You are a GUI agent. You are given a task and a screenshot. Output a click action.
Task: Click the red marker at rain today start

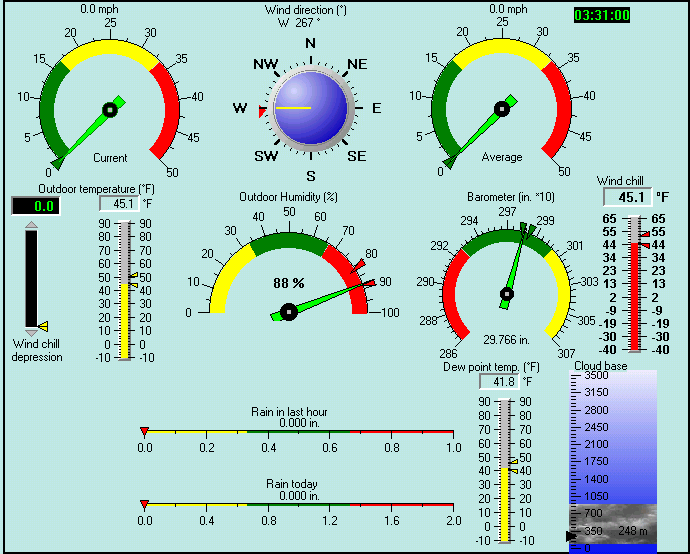tap(145, 504)
